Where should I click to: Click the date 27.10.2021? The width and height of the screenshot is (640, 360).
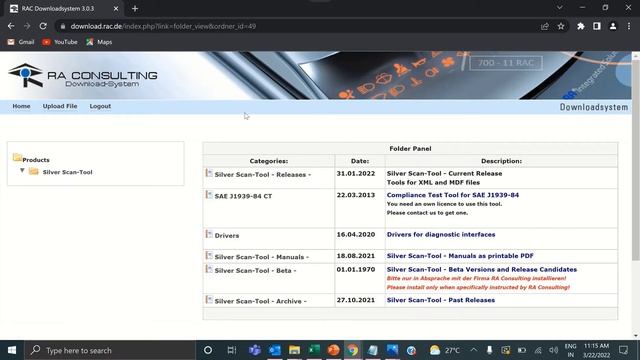(x=356, y=300)
